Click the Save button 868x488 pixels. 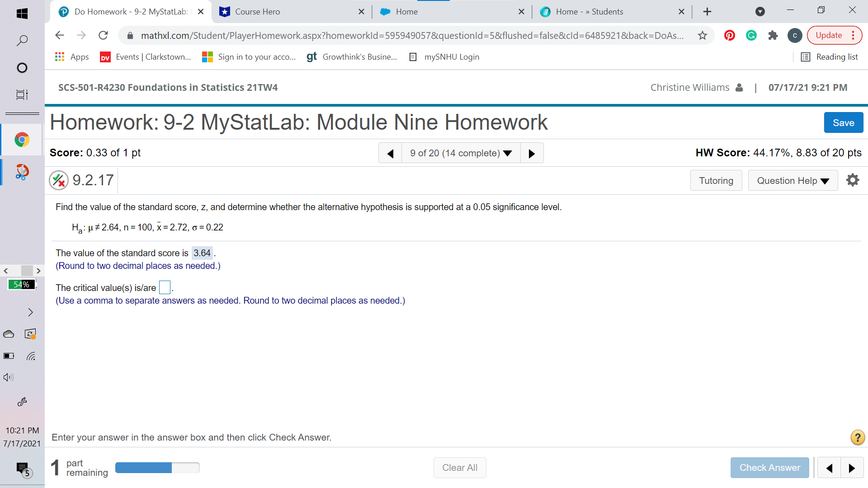pos(843,122)
